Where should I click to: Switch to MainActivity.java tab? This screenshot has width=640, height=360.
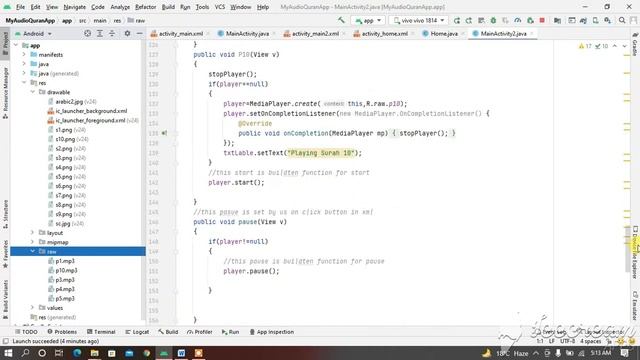click(247, 33)
